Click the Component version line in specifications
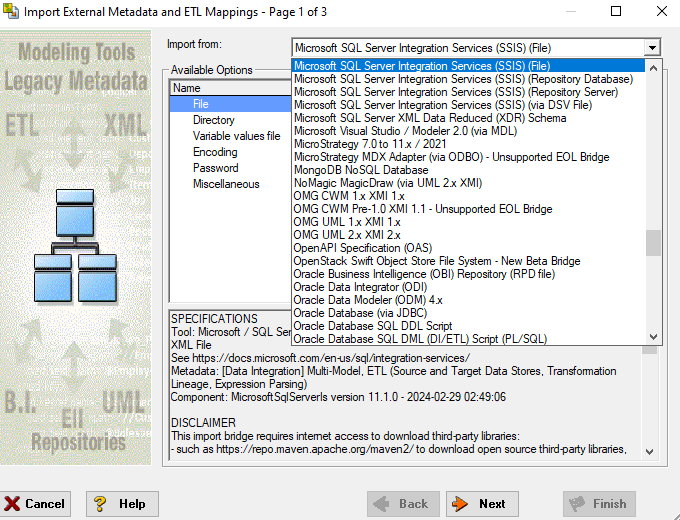 (338, 397)
